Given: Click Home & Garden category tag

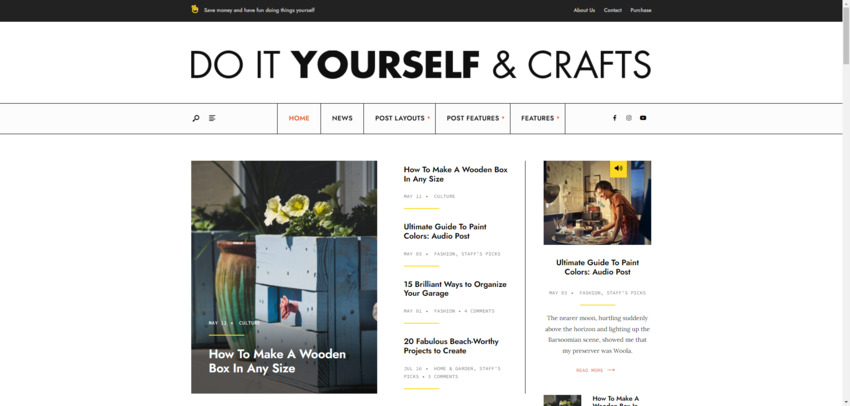Looking at the screenshot, I should coord(454,369).
